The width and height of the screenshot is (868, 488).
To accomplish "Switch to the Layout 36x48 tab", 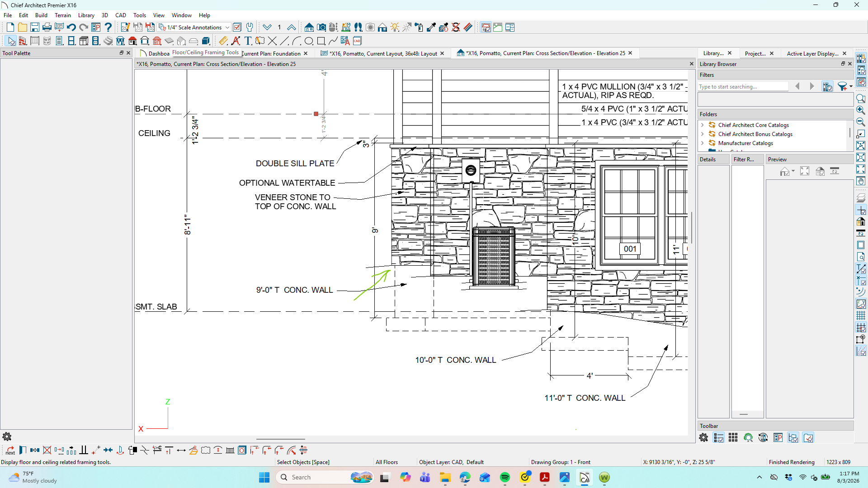I will point(382,53).
